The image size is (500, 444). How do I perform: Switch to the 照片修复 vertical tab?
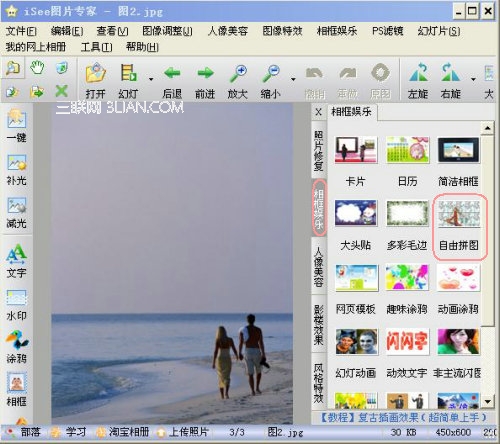click(319, 151)
